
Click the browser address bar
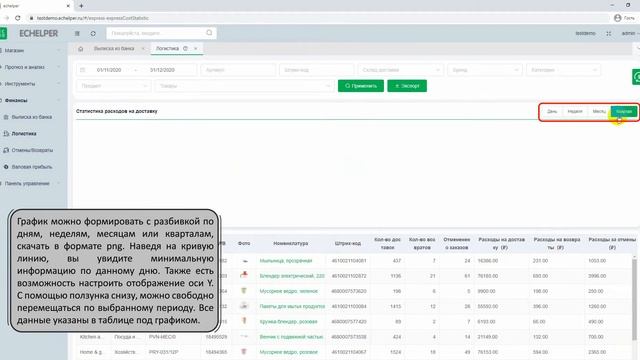(318, 18)
